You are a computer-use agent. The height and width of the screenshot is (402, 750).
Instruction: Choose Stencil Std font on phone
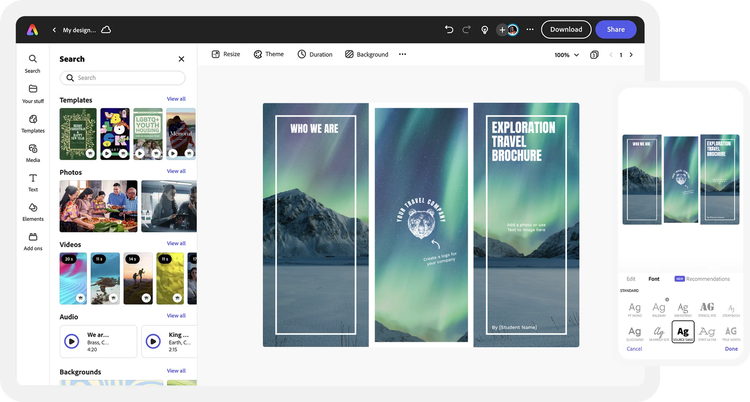click(707, 309)
